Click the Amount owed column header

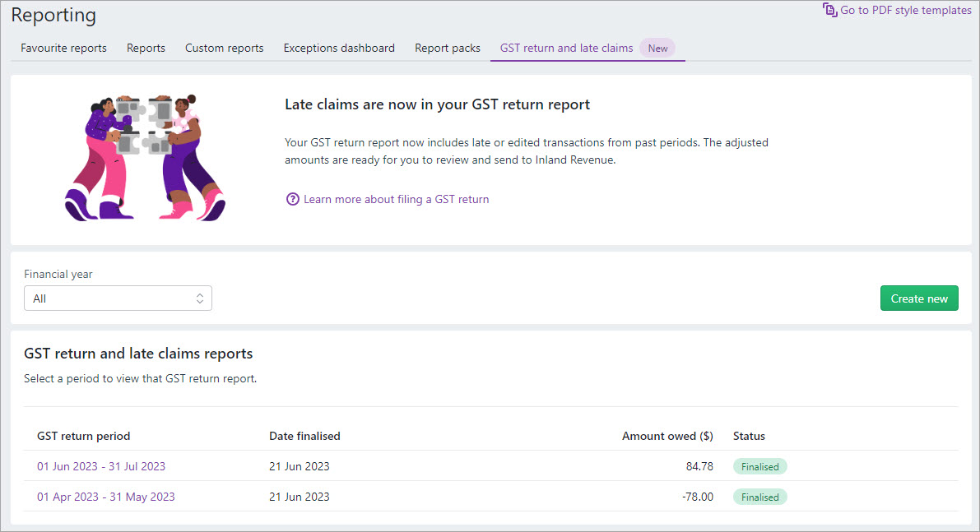click(x=667, y=436)
